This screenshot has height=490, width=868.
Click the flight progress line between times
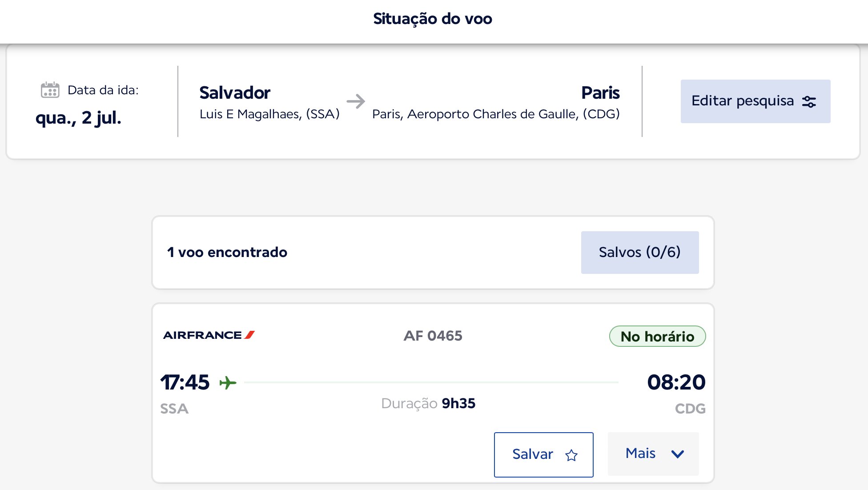click(431, 382)
